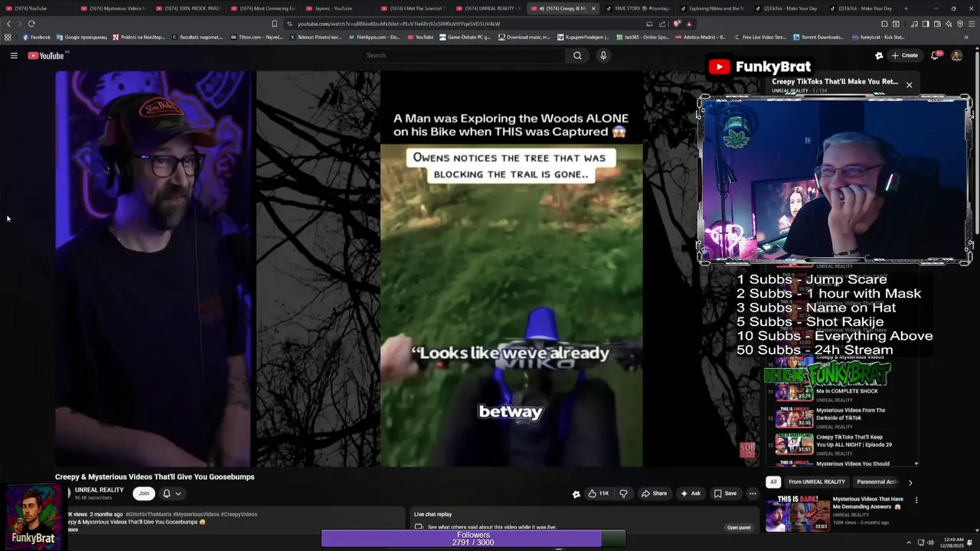This screenshot has width=980, height=551.
Task: Share the video
Action: pos(654,494)
